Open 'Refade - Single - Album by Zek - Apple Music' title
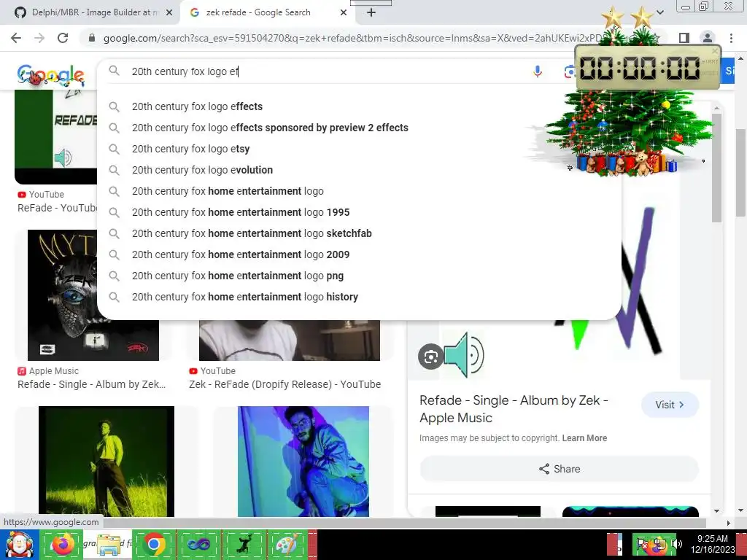747x560 pixels. click(x=514, y=409)
